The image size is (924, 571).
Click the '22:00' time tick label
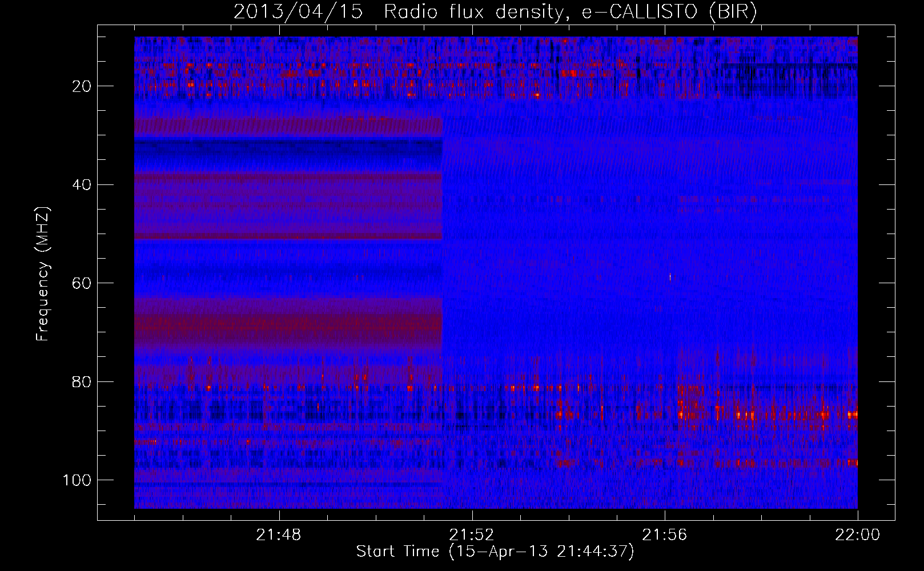tap(858, 535)
